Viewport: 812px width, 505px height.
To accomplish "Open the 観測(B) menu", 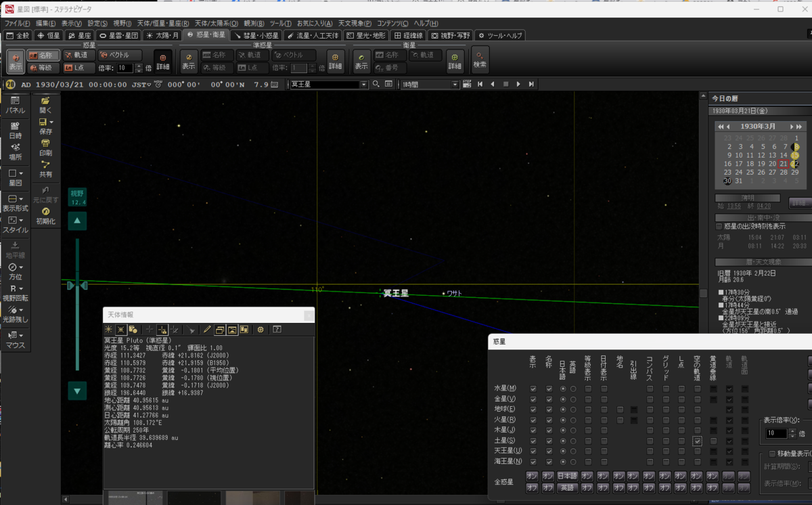I will coord(255,23).
